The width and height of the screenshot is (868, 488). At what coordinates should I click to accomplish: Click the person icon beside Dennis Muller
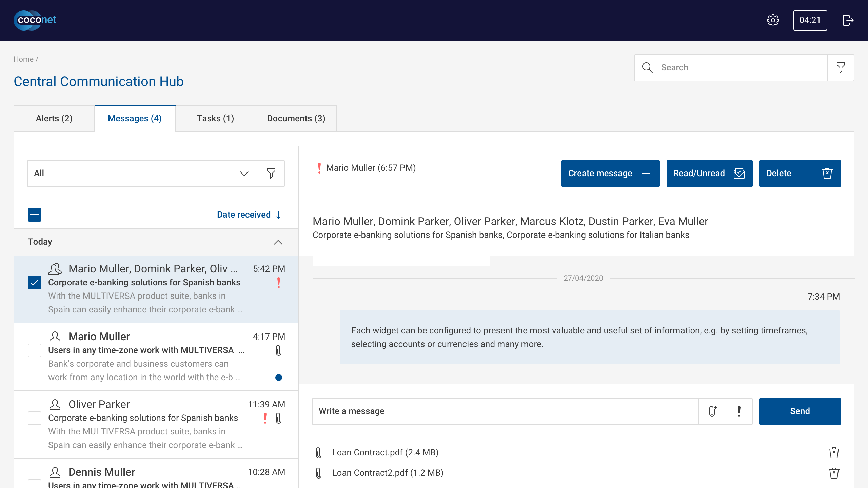pos(55,472)
